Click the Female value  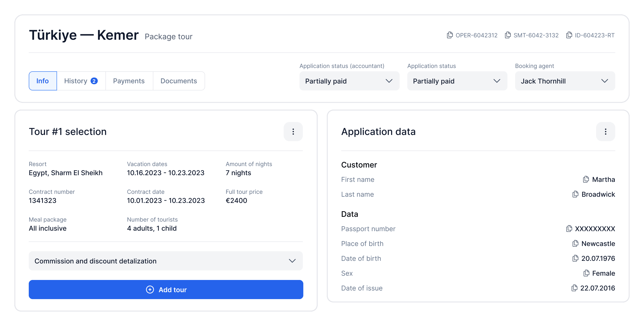[x=604, y=273]
